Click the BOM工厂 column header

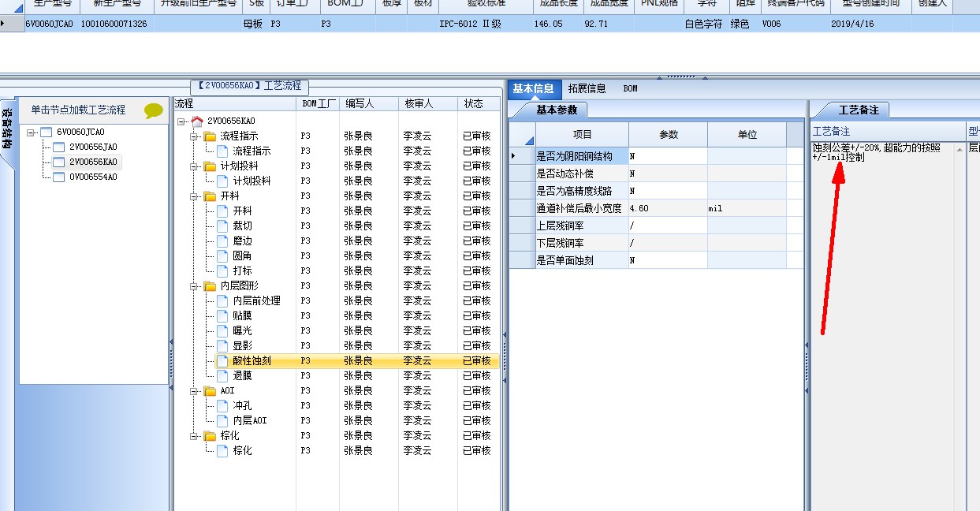coord(319,103)
